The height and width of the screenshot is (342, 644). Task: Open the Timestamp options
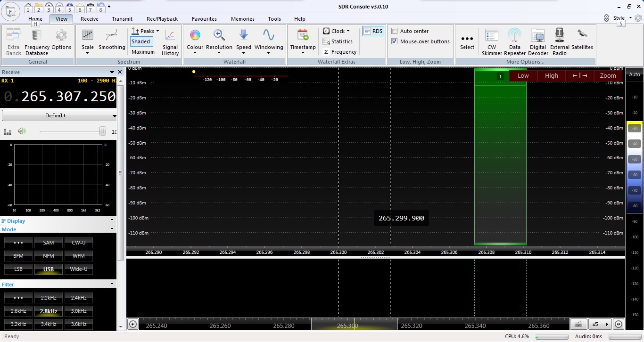(x=303, y=41)
